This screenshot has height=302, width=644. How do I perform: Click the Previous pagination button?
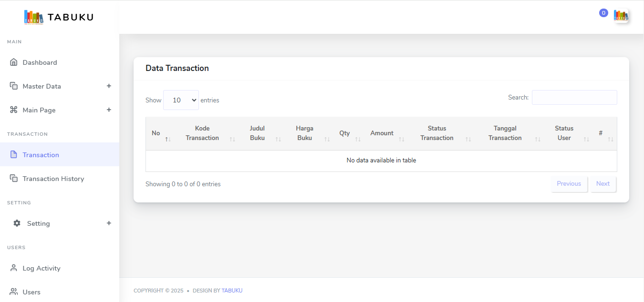[x=569, y=184]
